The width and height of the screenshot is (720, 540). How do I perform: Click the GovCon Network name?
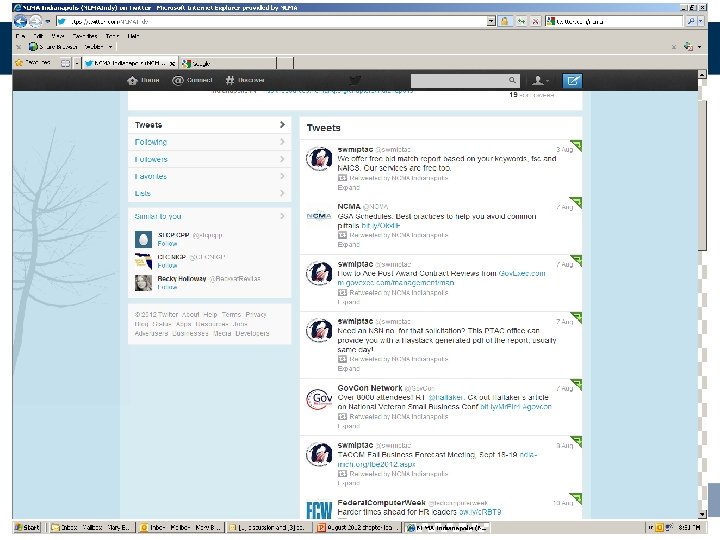pyautogui.click(x=370, y=388)
